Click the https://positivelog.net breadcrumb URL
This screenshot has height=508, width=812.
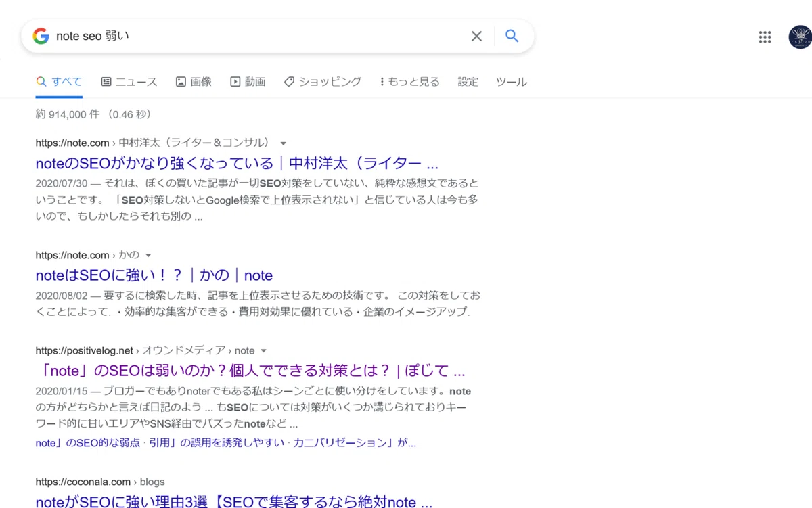pyautogui.click(x=85, y=350)
